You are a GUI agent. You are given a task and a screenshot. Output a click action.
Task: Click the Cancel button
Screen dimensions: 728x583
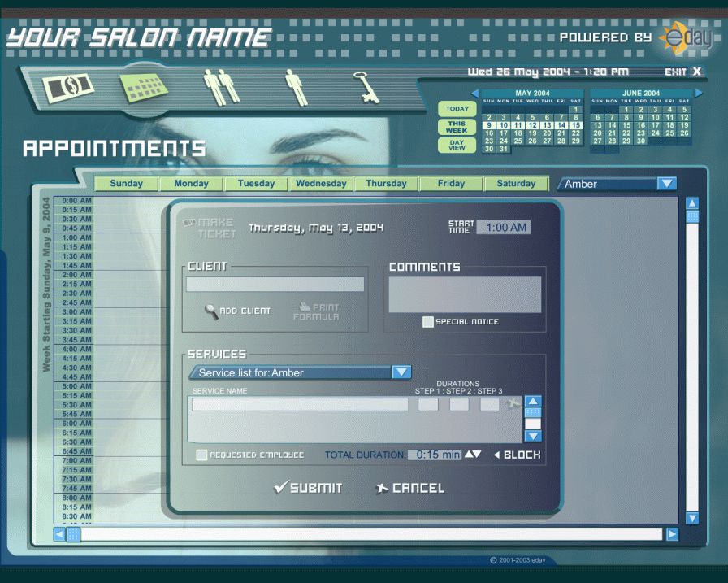(x=409, y=488)
